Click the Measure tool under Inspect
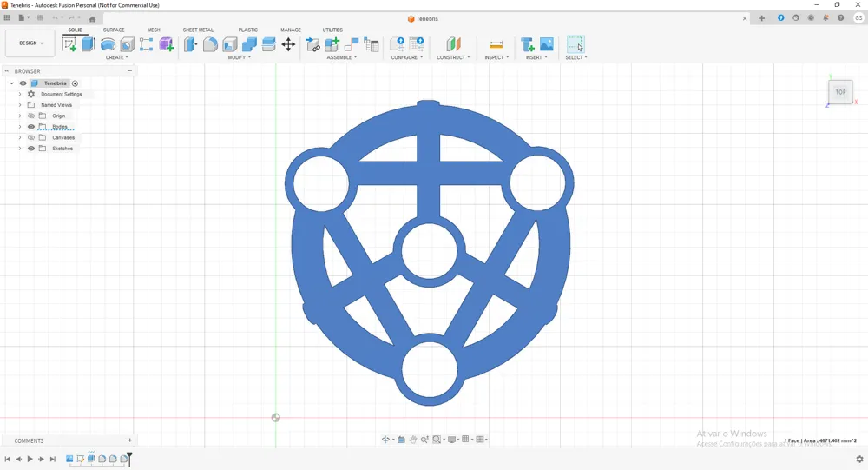This screenshot has width=868, height=470. (x=496, y=44)
